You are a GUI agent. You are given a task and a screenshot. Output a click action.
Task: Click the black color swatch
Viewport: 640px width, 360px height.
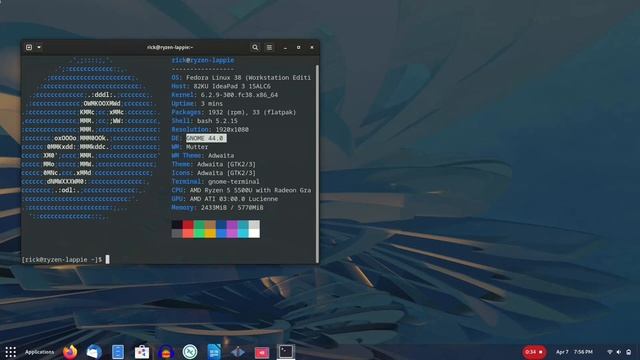pos(177,224)
